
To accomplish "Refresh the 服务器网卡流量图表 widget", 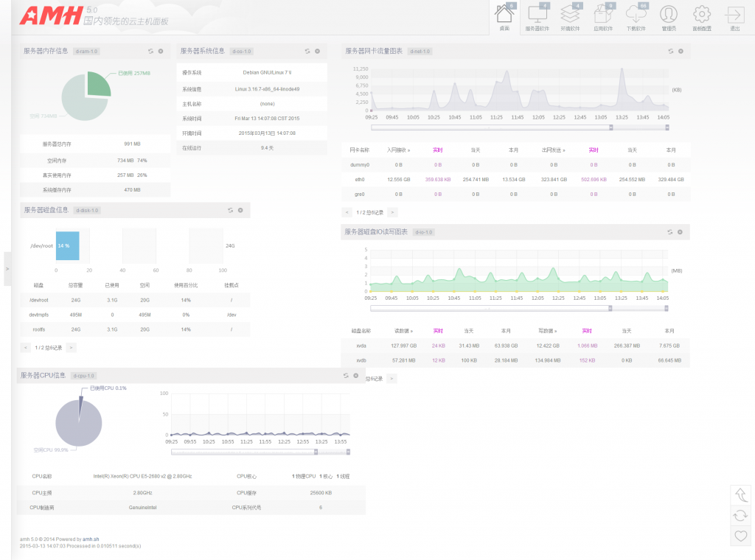I will 670,52.
